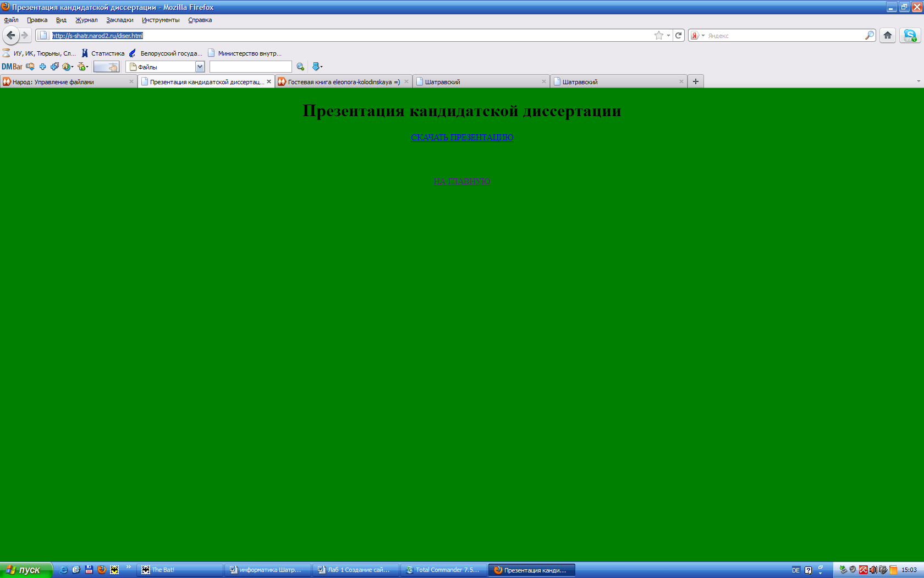924x578 pixels.
Task: Bookmark this page with the star
Action: tap(658, 35)
